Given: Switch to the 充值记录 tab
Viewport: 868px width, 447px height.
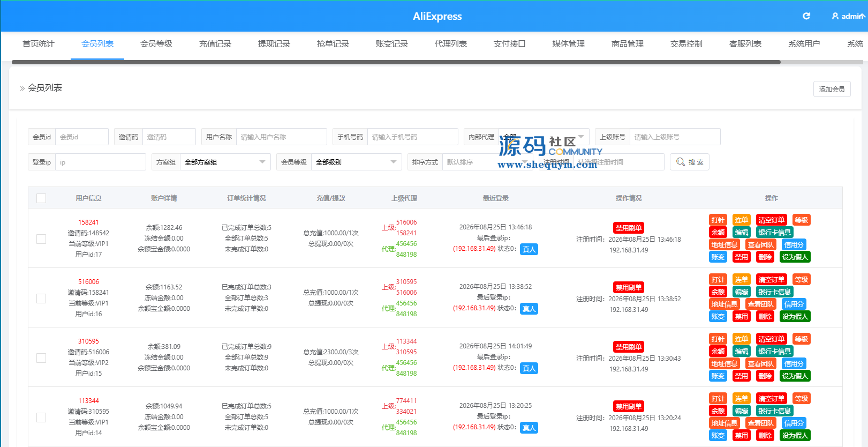Looking at the screenshot, I should 215,44.
